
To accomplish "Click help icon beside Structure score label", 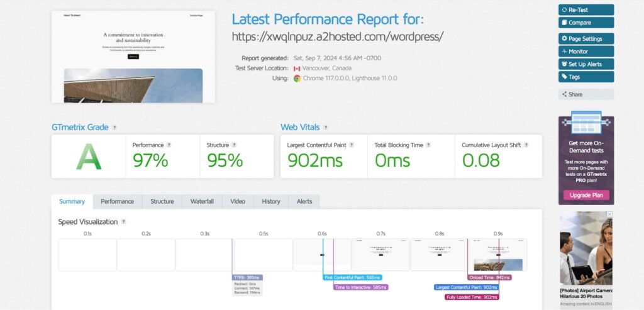I will pos(234,145).
